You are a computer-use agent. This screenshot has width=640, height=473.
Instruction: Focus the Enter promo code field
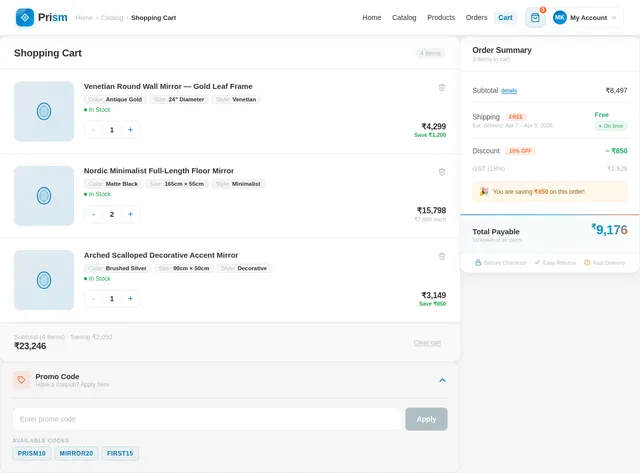point(206,419)
